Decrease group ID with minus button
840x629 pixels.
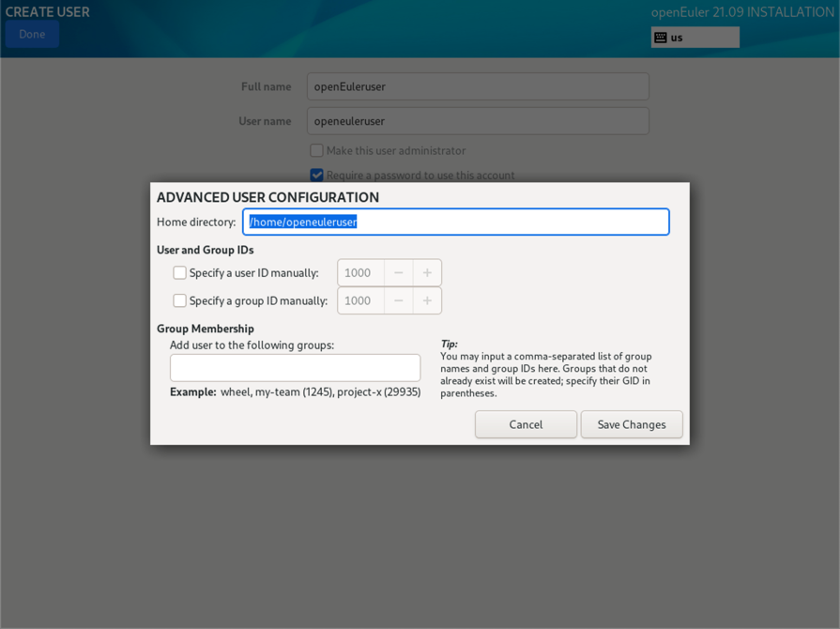398,301
